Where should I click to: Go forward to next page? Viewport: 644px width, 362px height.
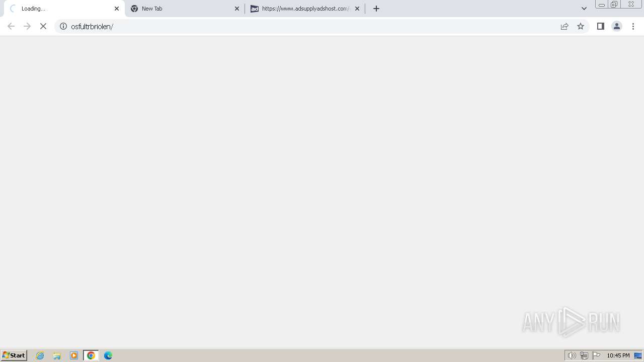click(27, 26)
